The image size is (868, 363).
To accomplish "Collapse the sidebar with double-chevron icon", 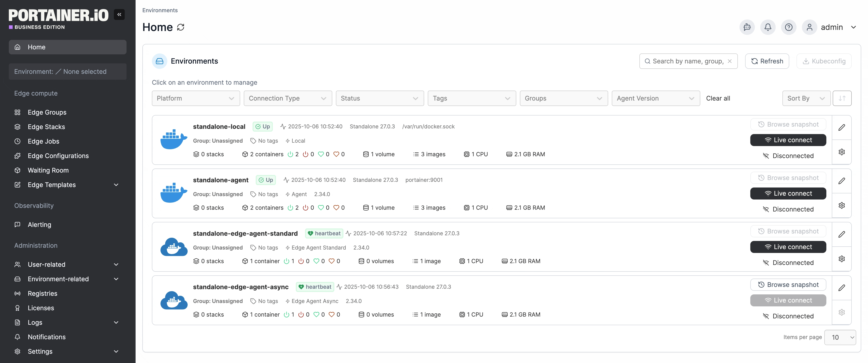I will [119, 14].
